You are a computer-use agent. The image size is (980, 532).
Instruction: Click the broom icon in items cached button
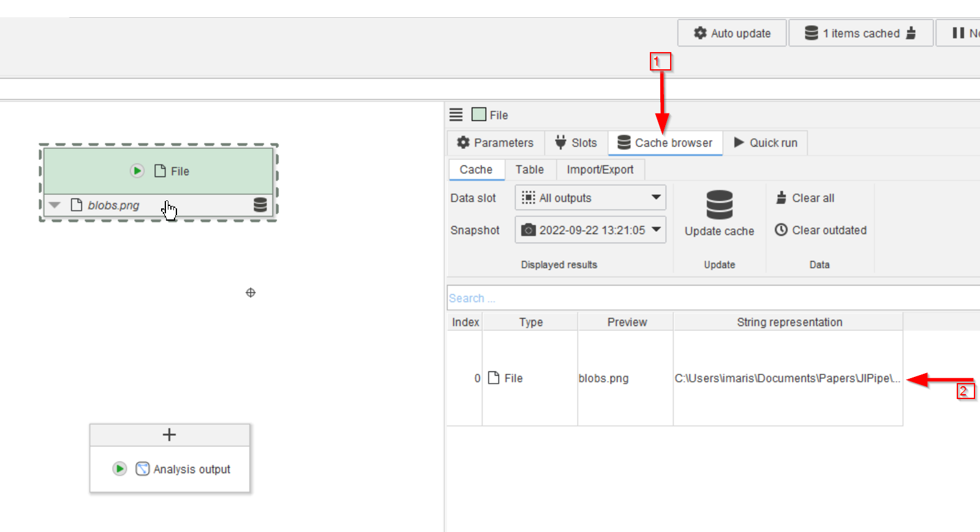click(911, 33)
